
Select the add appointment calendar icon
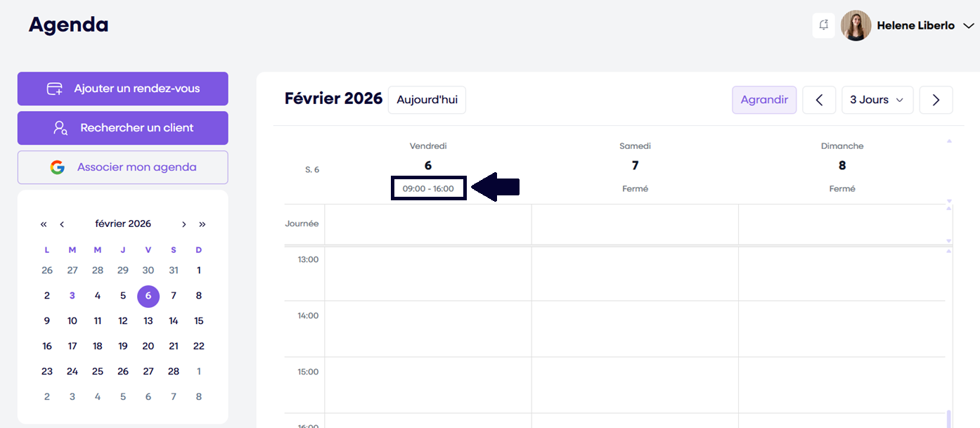[56, 89]
